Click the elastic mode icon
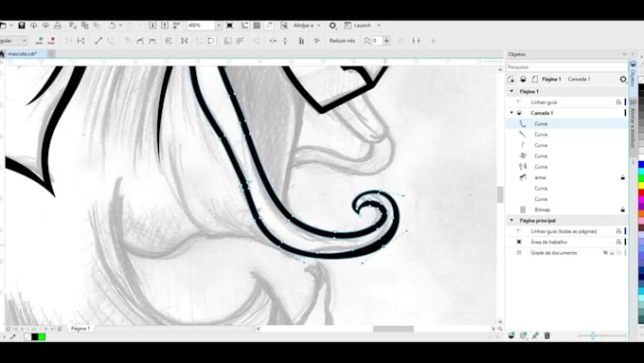Screen dimensions: 644x363 pos(301,41)
